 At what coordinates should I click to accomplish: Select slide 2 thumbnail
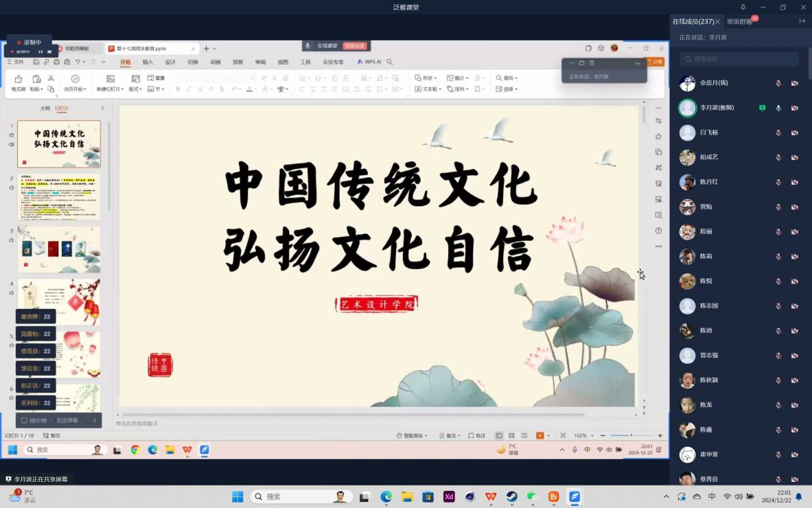59,196
